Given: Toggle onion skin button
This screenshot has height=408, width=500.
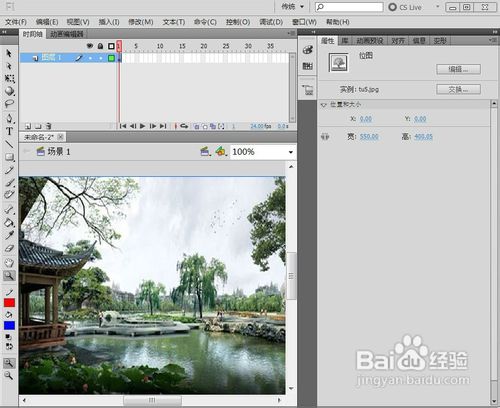Looking at the screenshot, I should (196, 126).
